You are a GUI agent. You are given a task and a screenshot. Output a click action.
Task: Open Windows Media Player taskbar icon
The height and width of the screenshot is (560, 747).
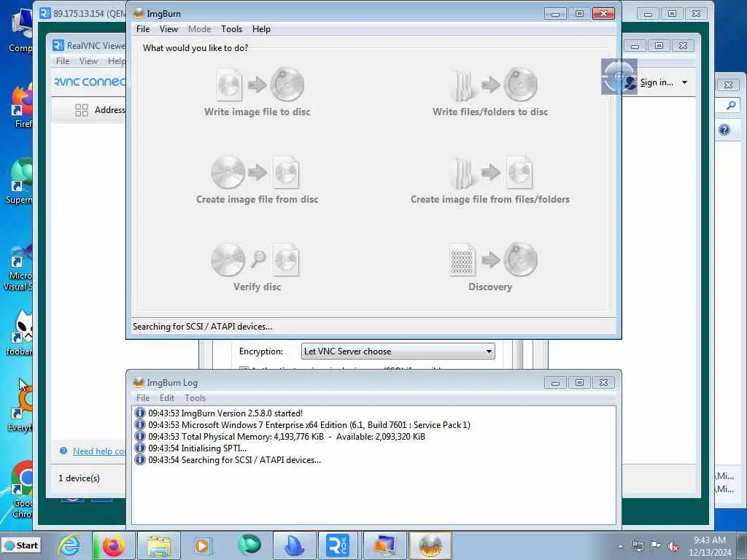pyautogui.click(x=204, y=545)
